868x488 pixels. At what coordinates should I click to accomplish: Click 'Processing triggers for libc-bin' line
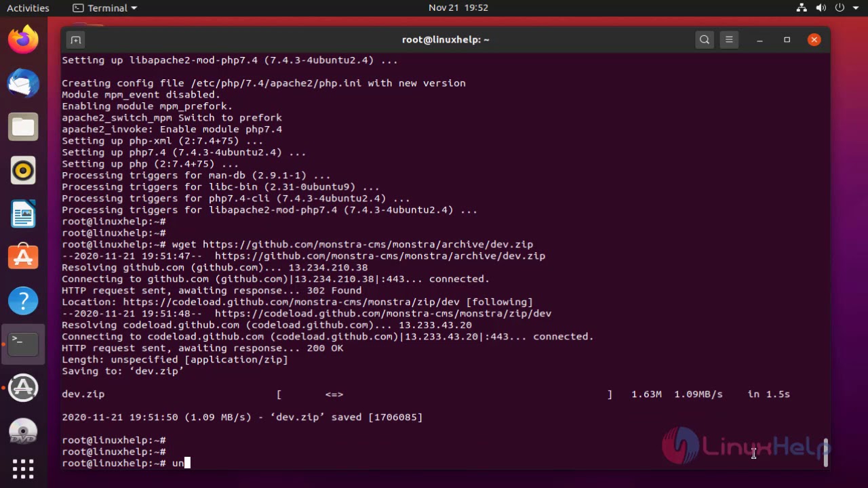tap(220, 187)
